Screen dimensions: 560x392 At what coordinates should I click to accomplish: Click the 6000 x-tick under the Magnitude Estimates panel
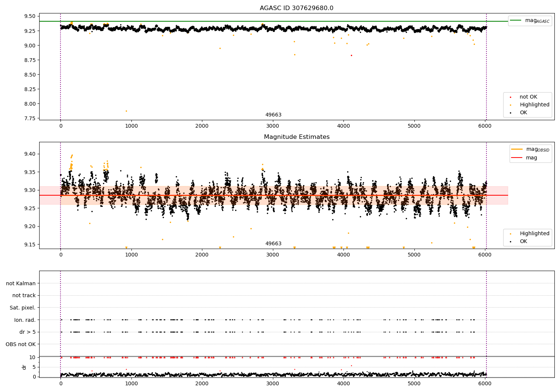coord(485,255)
